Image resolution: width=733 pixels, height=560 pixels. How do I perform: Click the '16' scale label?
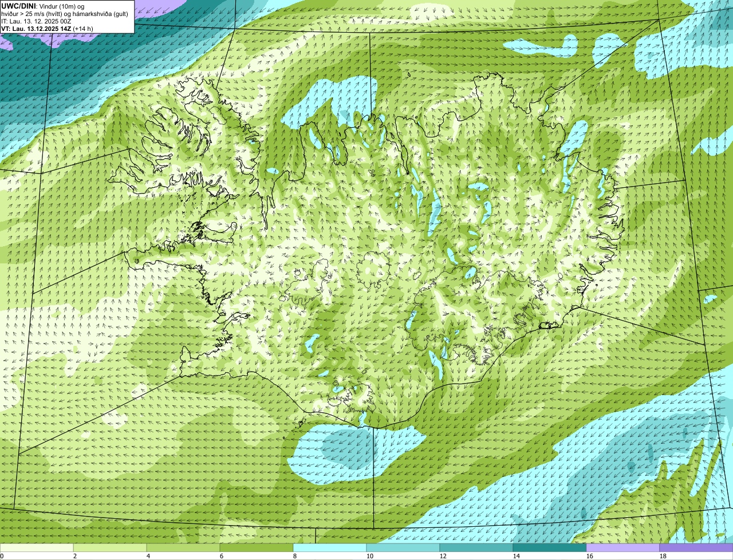pyautogui.click(x=590, y=556)
